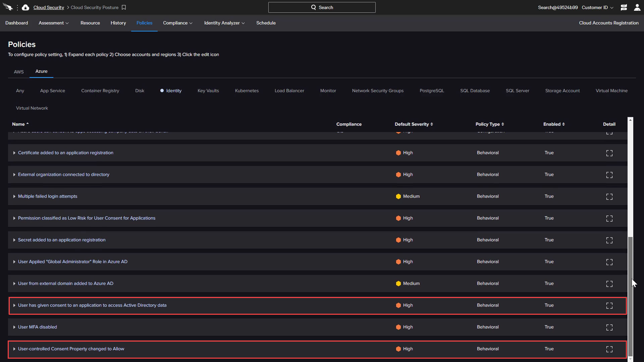Click the Search input field

(x=322, y=7)
